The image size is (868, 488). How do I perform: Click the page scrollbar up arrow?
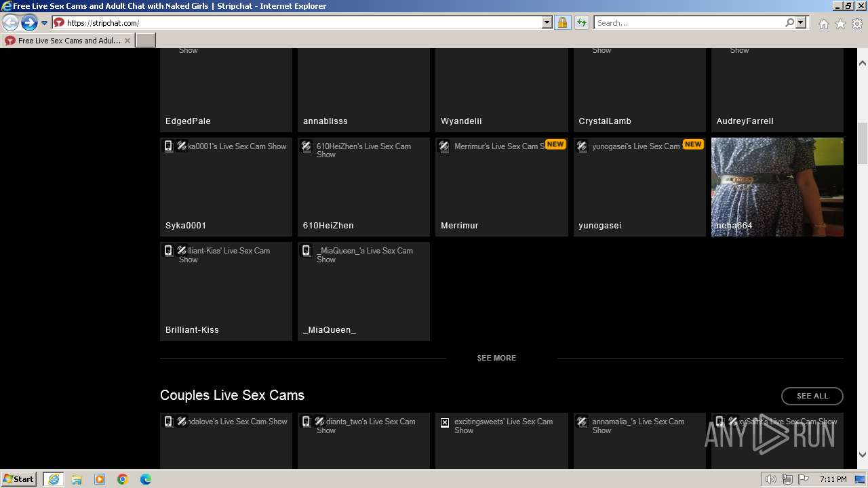point(863,63)
